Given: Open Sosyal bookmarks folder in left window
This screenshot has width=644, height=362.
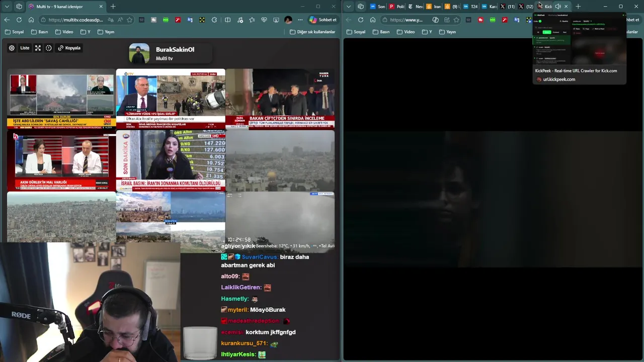Looking at the screenshot, I should 14,32.
